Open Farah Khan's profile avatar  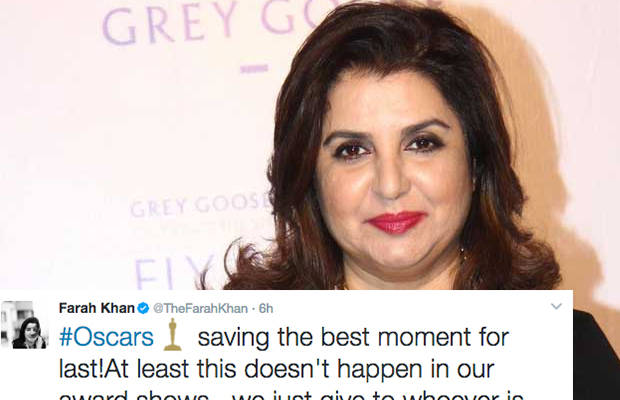click(x=25, y=325)
